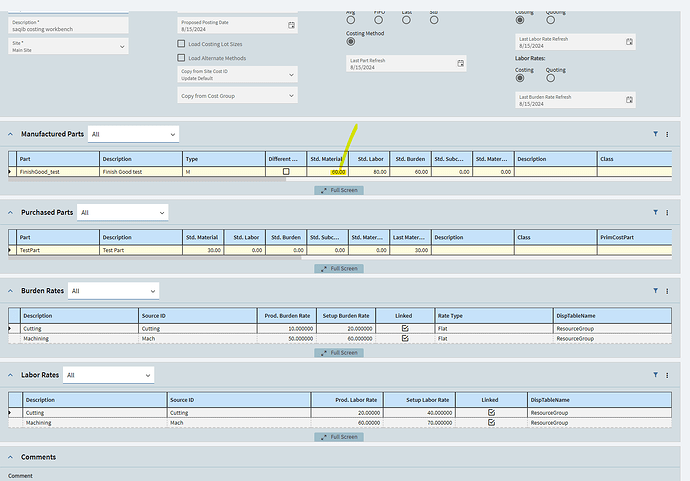The image size is (690, 481).
Task: Sort by PrimCostPart column header
Action: [x=634, y=237]
